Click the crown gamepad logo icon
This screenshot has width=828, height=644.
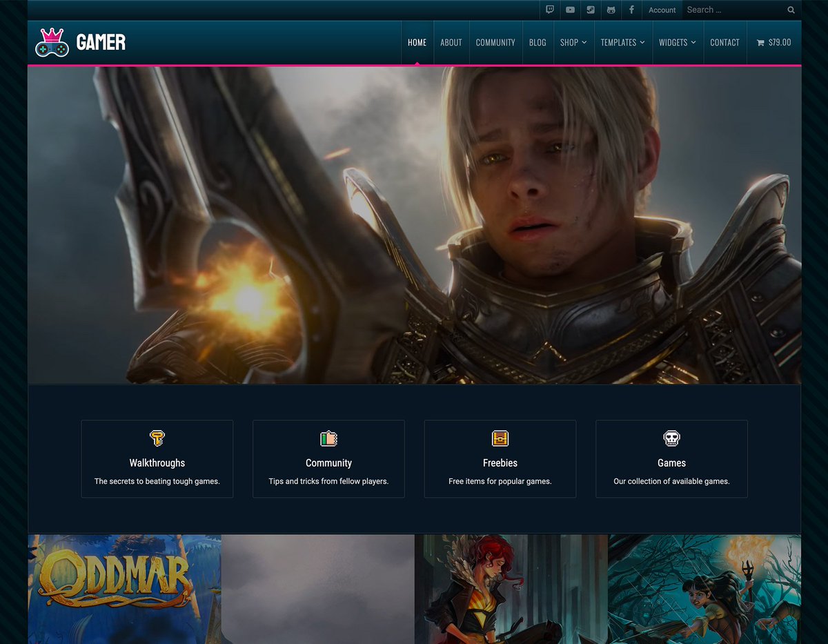[52, 42]
